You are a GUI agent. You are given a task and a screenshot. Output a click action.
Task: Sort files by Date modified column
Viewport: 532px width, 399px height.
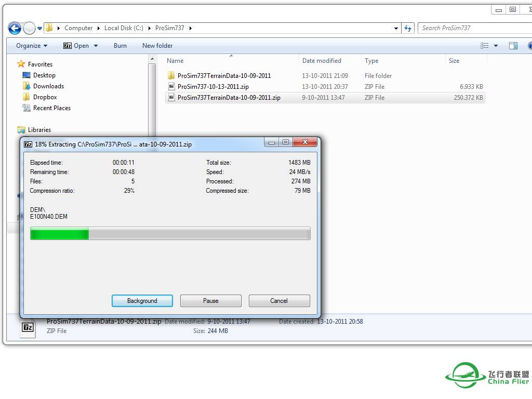(x=322, y=61)
